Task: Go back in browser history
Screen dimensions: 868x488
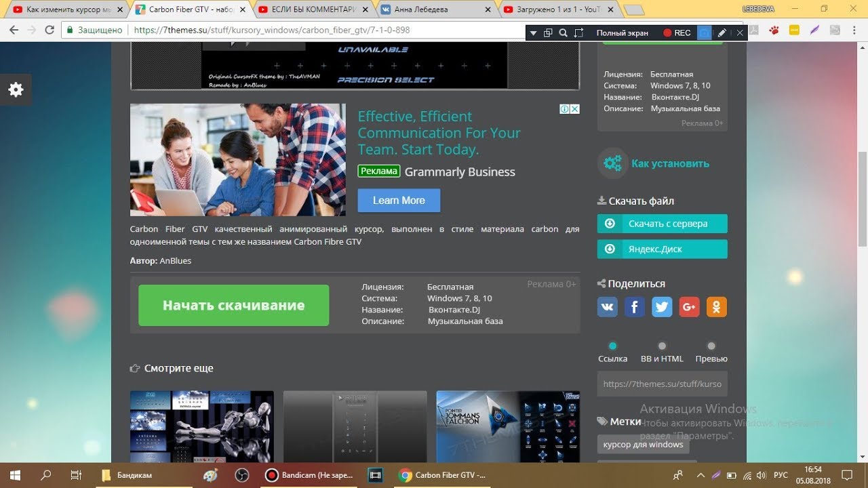Action: tap(14, 30)
